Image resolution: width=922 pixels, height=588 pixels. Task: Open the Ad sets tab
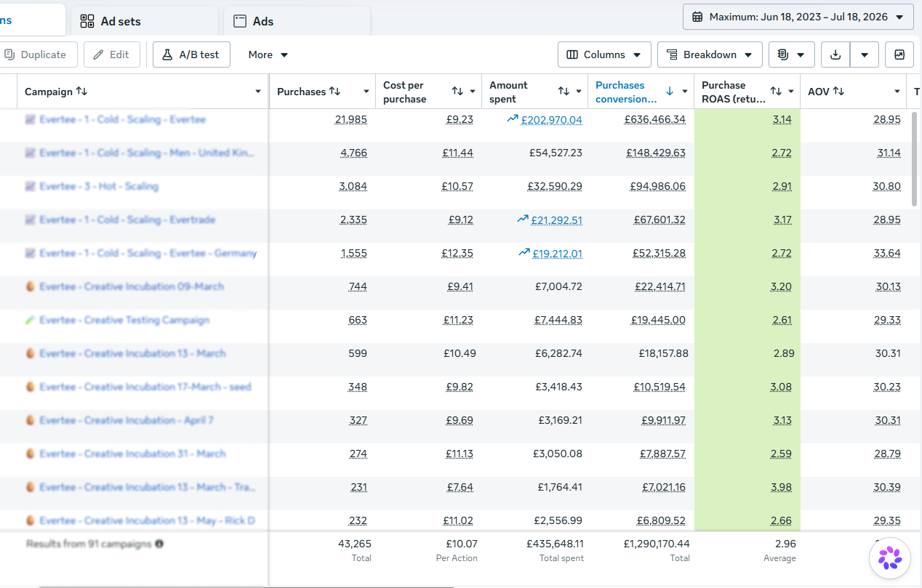coord(145,21)
